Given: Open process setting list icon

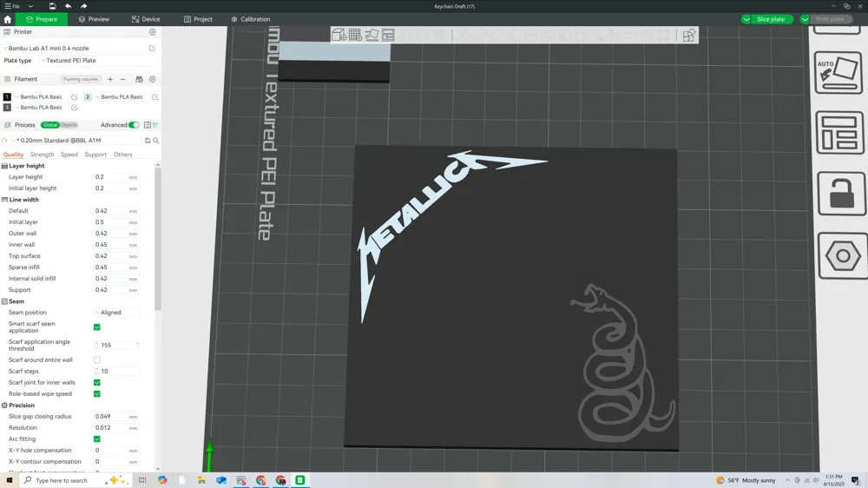Looking at the screenshot, I should tap(148, 125).
